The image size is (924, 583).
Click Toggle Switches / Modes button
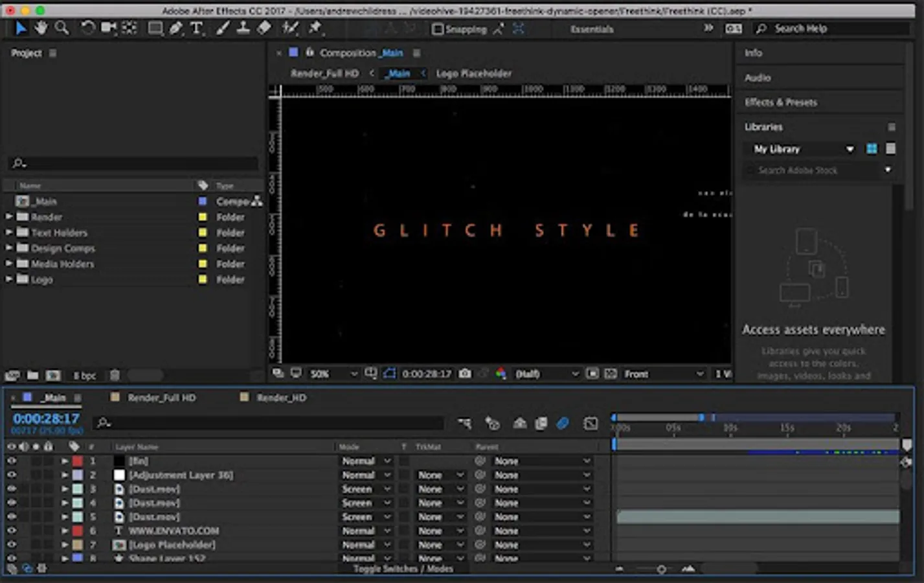[403, 569]
